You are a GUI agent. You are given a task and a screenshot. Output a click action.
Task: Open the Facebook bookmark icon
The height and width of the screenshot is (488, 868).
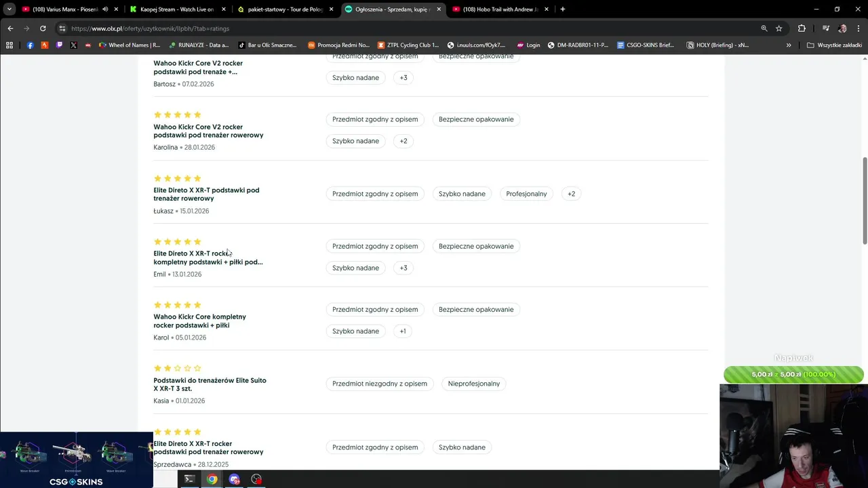pos(31,45)
